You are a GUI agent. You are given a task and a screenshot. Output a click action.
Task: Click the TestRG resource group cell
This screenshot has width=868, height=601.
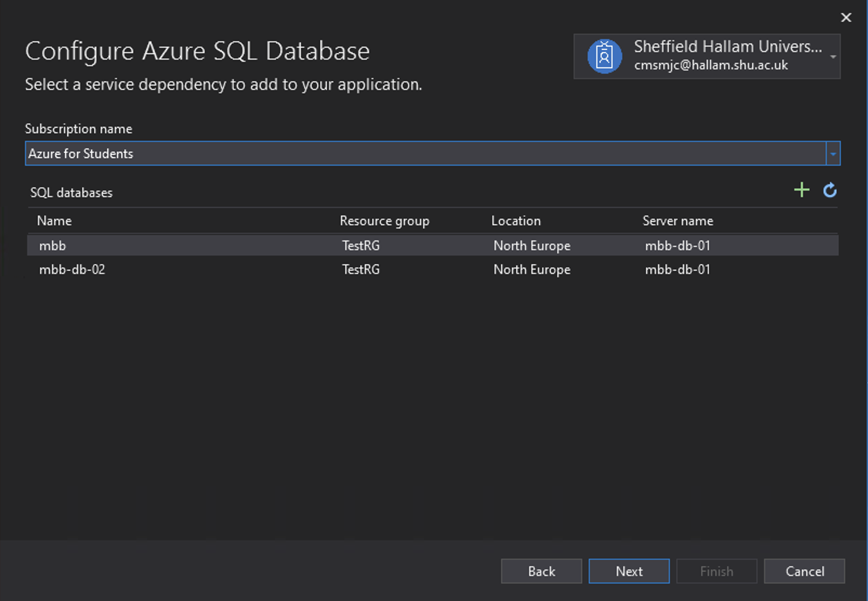pyautogui.click(x=361, y=245)
